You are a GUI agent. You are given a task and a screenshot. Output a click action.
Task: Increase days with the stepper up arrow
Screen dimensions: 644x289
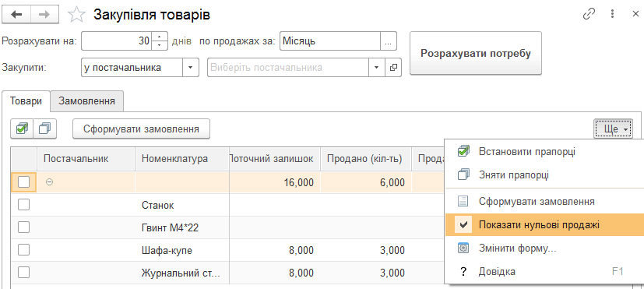click(160, 36)
